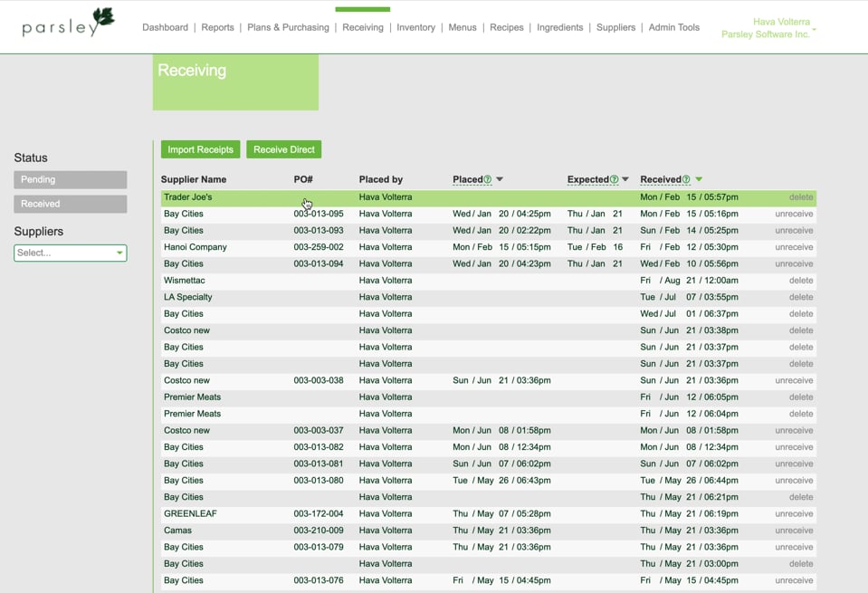This screenshot has width=868, height=593.
Task: Open Admin Tools
Action: tap(673, 27)
